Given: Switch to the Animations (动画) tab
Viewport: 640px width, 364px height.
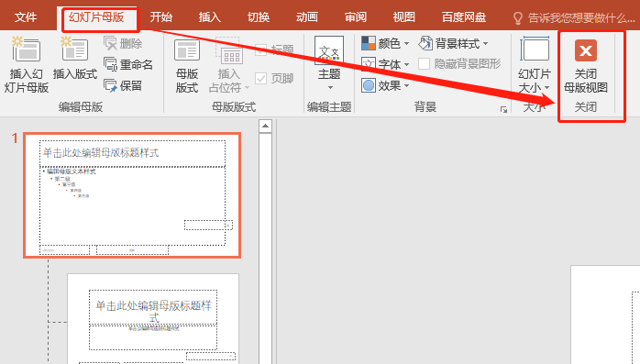Looking at the screenshot, I should pyautogui.click(x=307, y=17).
